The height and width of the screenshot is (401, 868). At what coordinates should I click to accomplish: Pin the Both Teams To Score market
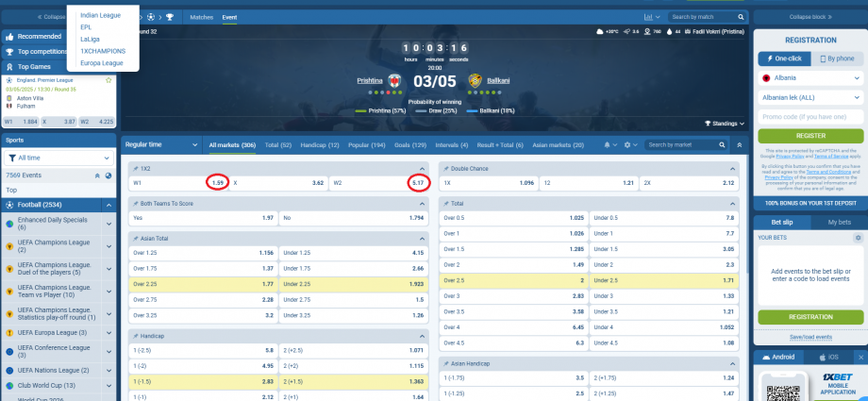136,204
